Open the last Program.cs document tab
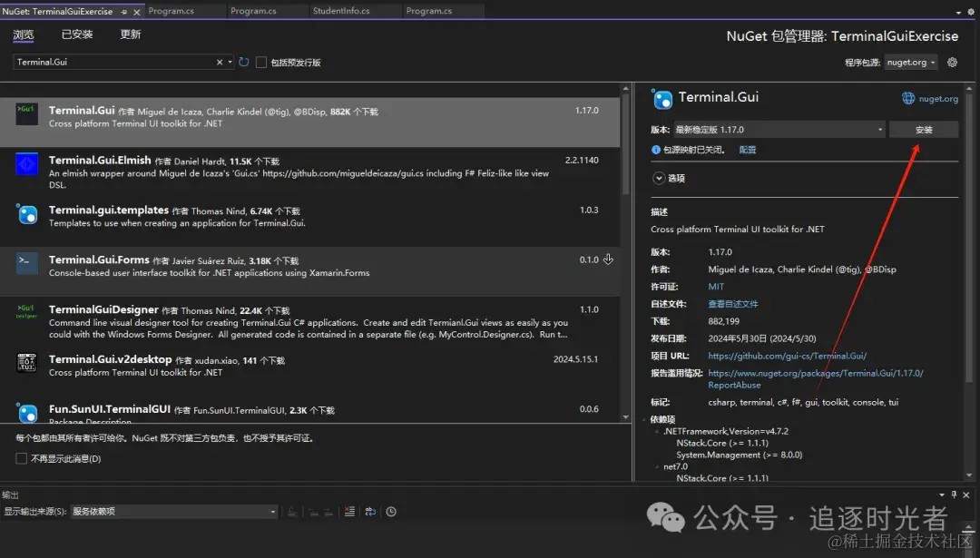This screenshot has width=980, height=558. 443,11
